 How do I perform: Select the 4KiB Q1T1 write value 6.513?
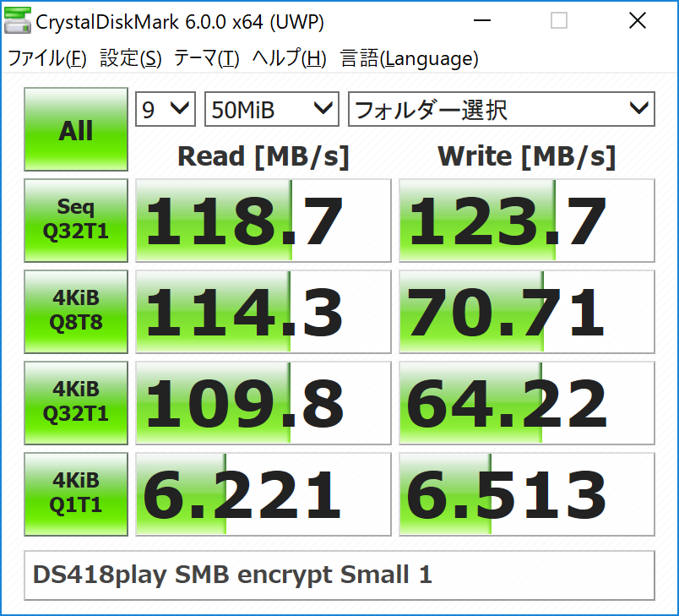[x=527, y=494]
